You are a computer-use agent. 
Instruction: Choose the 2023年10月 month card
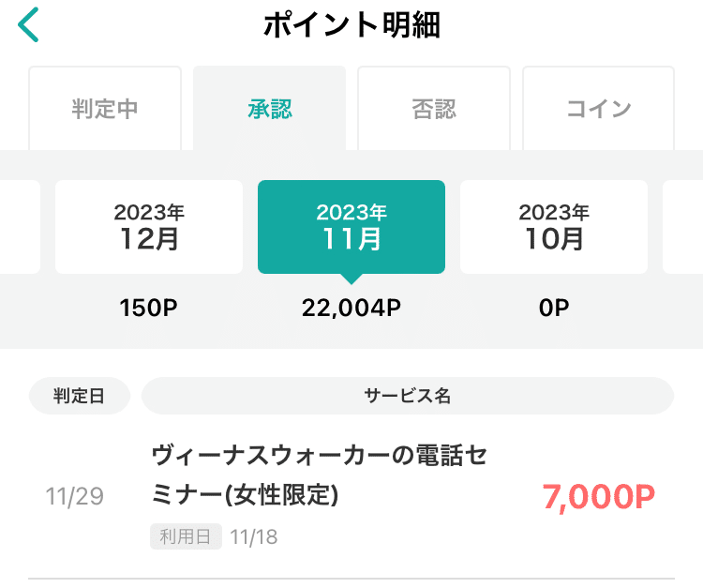554,227
